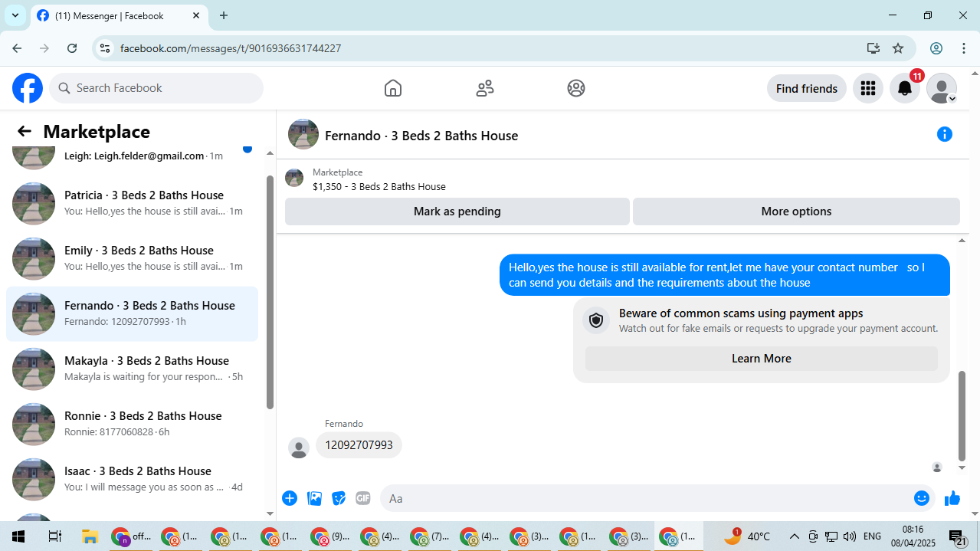Click the address bar URL
The image size is (980, 551).
point(231,48)
